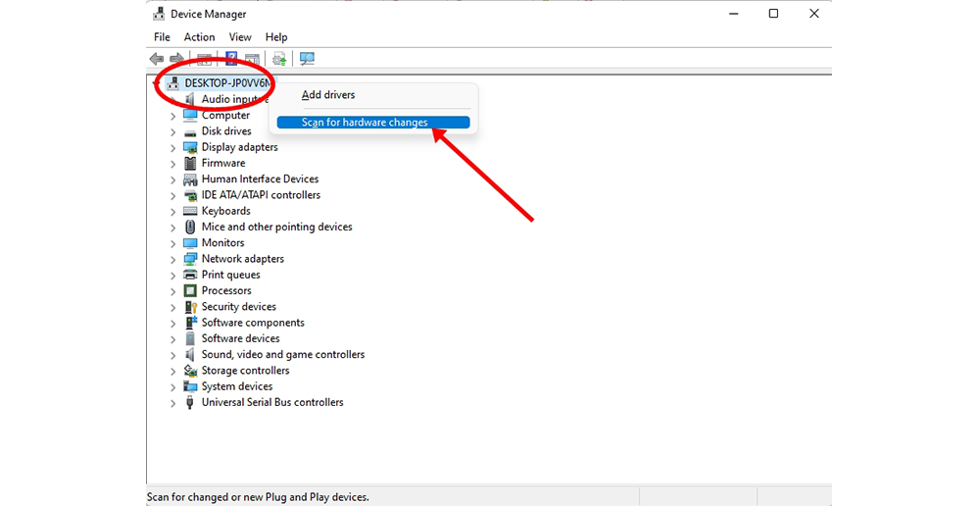
Task: Click the Show/Hide Action Pane toolbar icon
Action: [252, 59]
